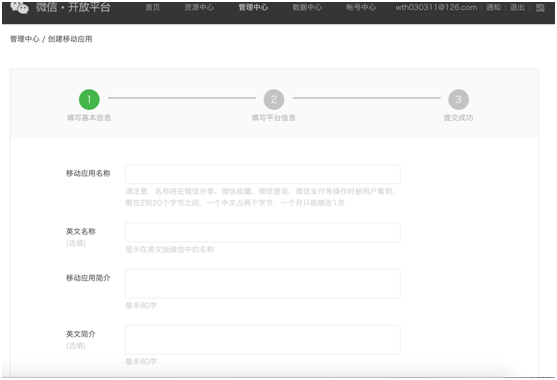Open the QR code icon in header
Screen dimensions: 557x380
(x=540, y=7)
